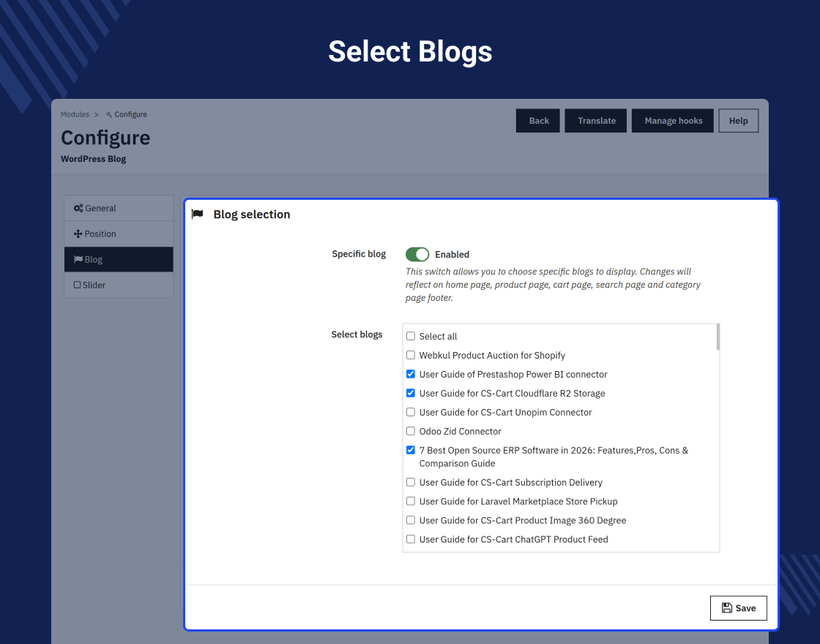This screenshot has width=820, height=644.
Task: Check Webkul Product Auction for Shopify
Action: point(411,355)
